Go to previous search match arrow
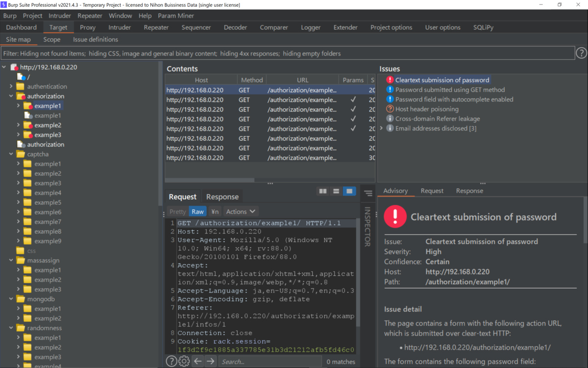 click(197, 361)
